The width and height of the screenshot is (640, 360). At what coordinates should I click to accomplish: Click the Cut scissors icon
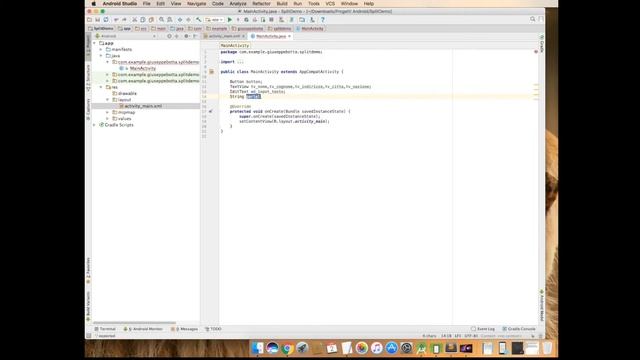(135, 20)
